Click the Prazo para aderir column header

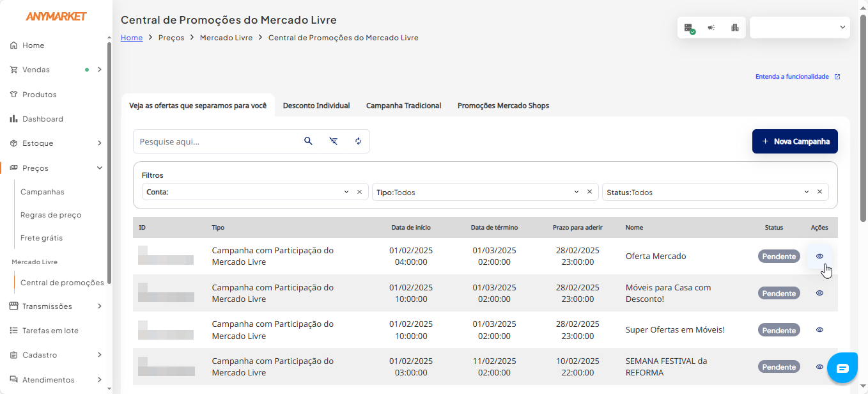point(578,228)
